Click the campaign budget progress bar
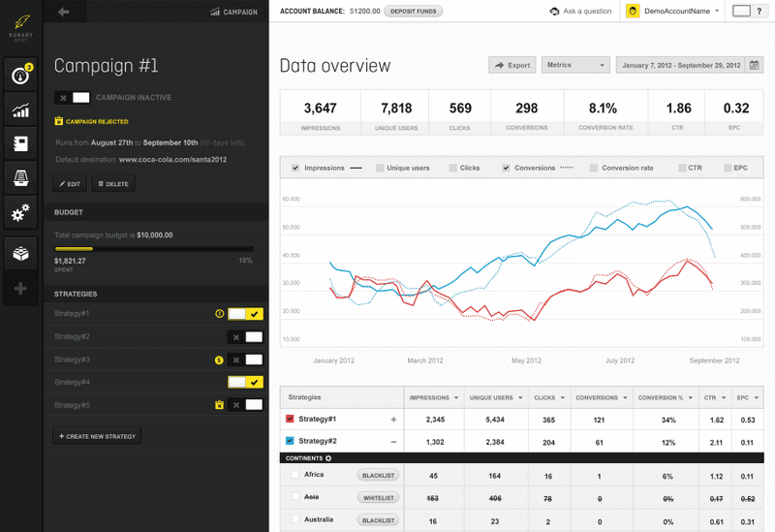This screenshot has width=775, height=532. tap(154, 249)
